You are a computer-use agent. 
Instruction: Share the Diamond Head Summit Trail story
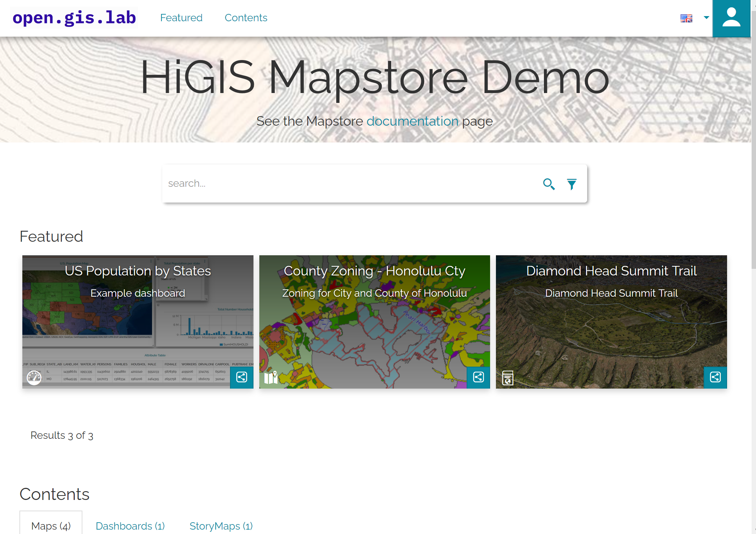point(715,377)
